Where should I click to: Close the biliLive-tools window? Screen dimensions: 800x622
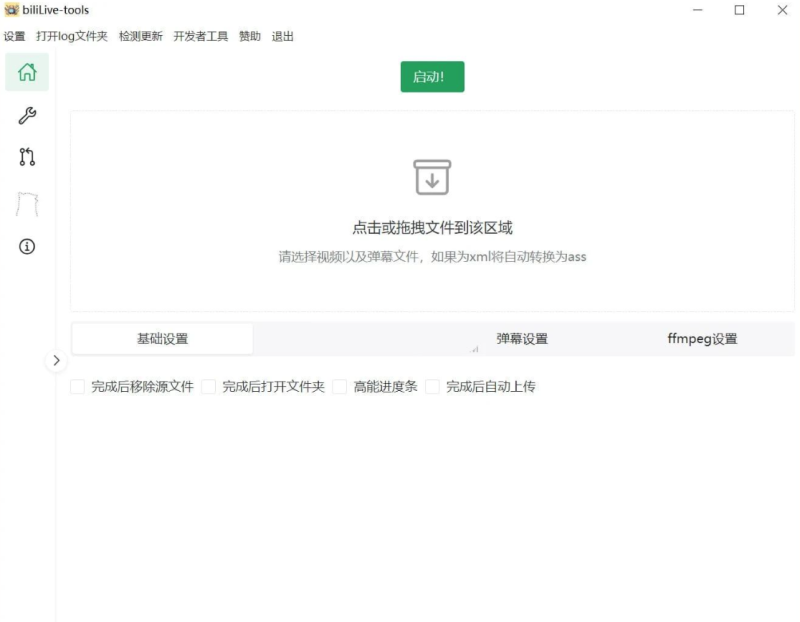pyautogui.click(x=782, y=10)
